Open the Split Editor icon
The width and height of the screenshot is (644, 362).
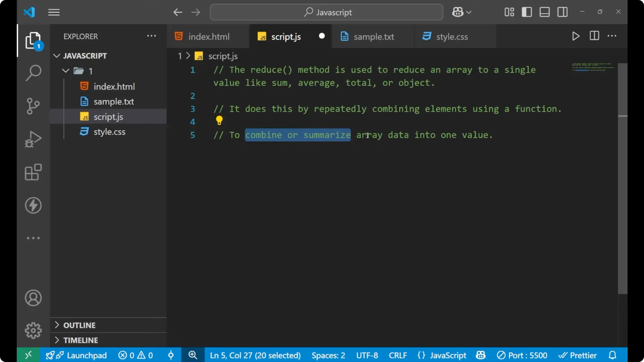[594, 36]
